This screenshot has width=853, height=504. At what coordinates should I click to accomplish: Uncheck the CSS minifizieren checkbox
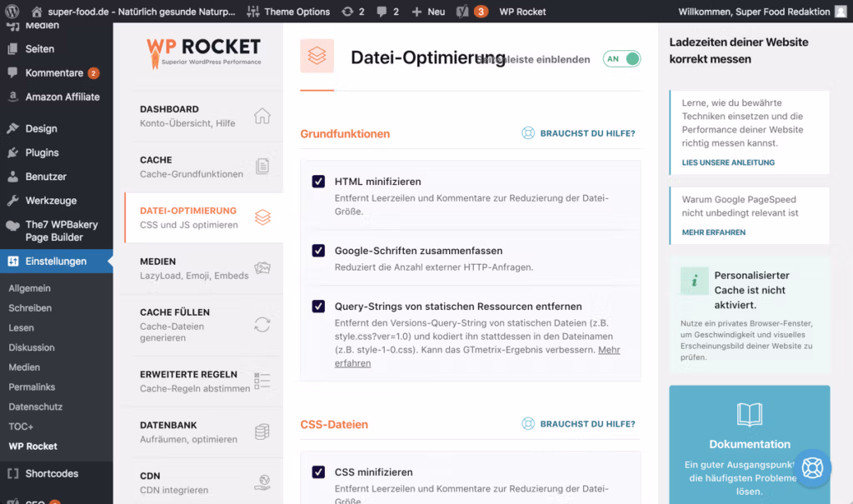(318, 472)
